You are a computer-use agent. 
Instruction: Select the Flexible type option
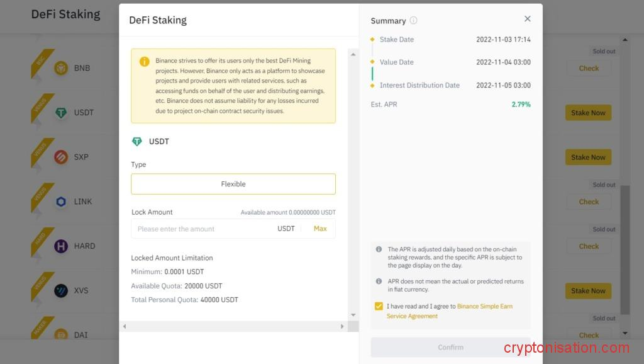(x=233, y=184)
